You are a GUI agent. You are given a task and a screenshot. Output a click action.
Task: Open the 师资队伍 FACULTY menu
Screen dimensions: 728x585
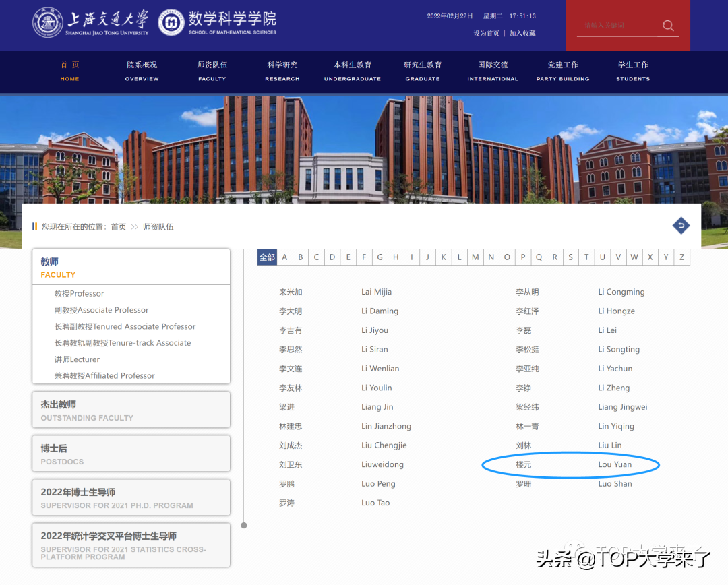(212, 71)
